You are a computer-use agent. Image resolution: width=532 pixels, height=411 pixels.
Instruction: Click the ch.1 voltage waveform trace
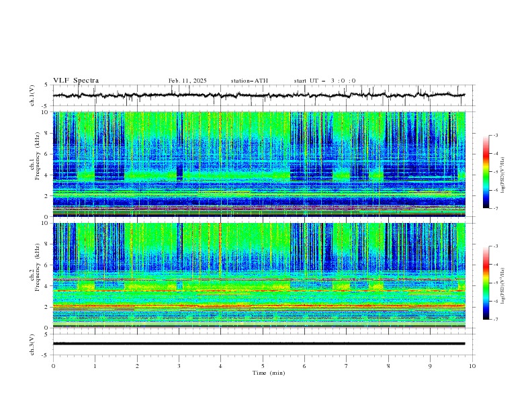[x=259, y=95]
